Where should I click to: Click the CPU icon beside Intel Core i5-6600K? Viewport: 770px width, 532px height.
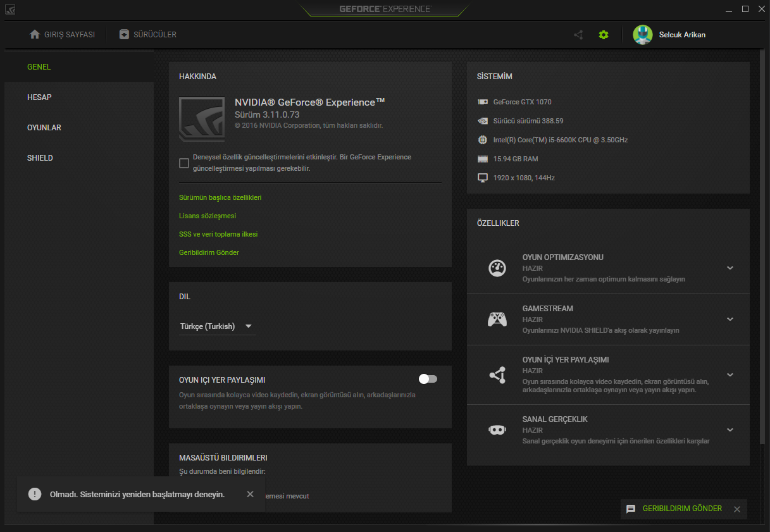(x=483, y=140)
